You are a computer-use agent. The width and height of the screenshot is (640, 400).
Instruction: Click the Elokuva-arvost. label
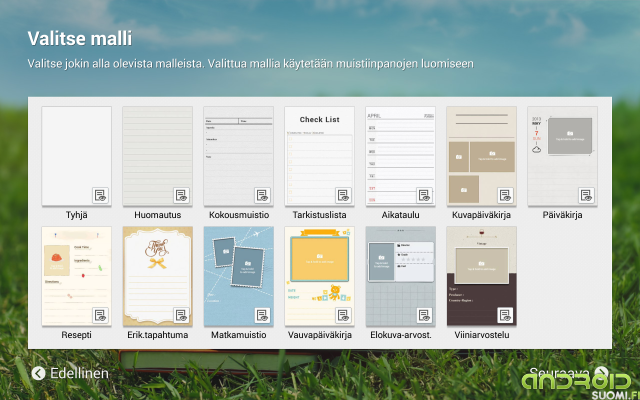click(400, 335)
